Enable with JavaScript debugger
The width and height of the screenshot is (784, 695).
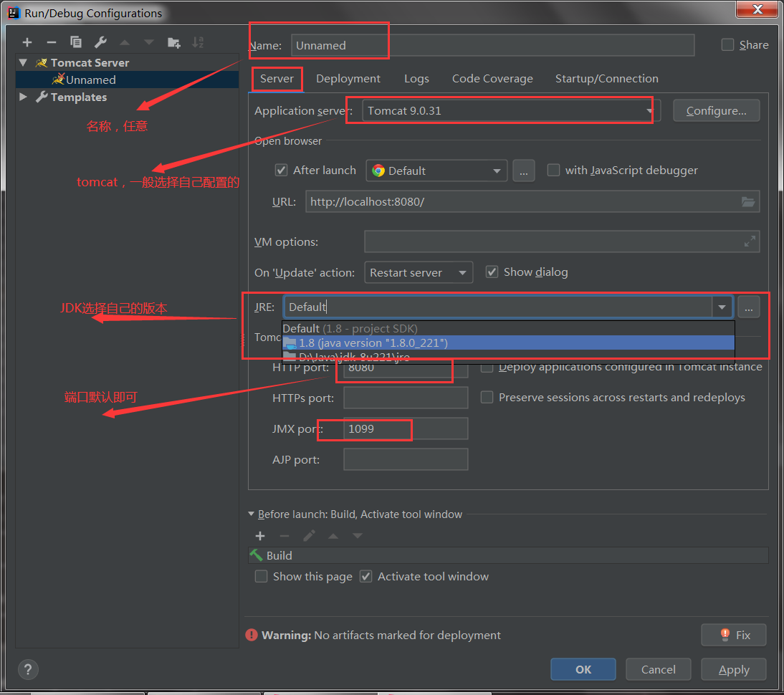tap(553, 170)
